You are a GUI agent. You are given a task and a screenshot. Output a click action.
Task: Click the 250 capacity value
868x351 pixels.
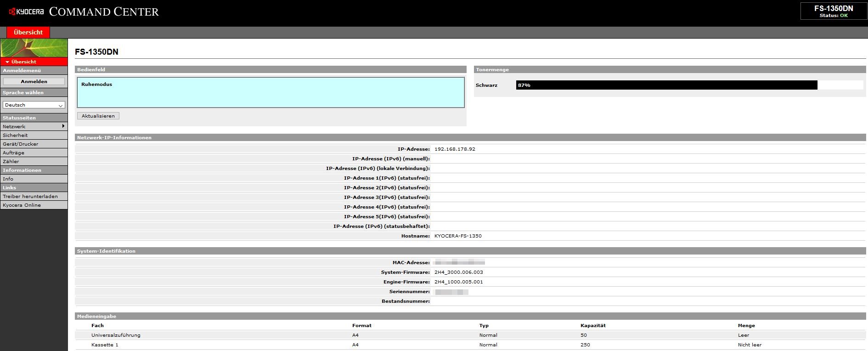[x=585, y=345]
